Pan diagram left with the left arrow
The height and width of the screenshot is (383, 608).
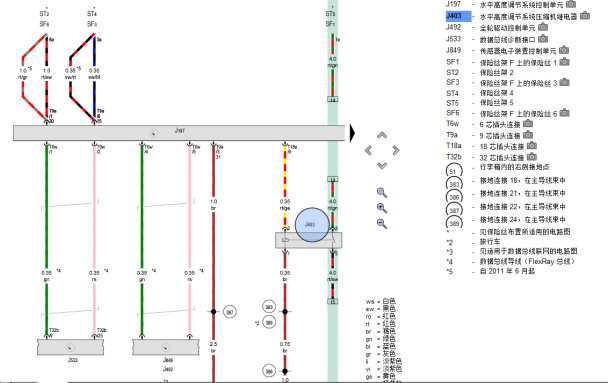368,150
